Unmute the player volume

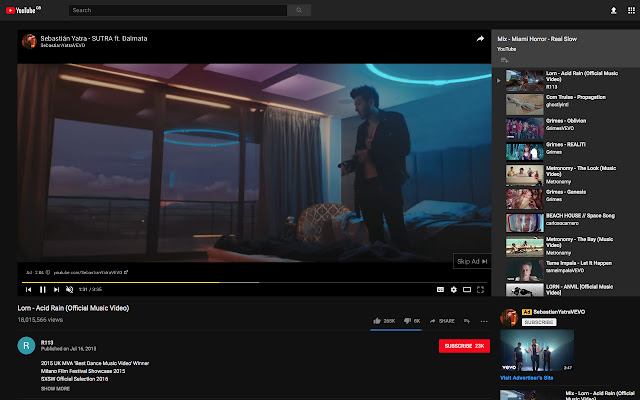coord(69,289)
